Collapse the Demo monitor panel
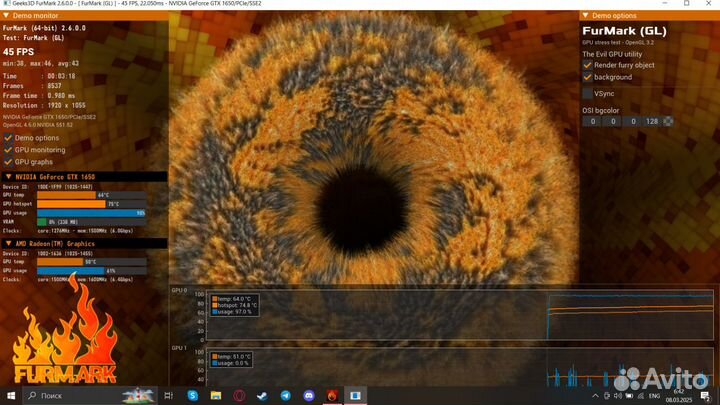The height and width of the screenshot is (405, 720). 5,17
